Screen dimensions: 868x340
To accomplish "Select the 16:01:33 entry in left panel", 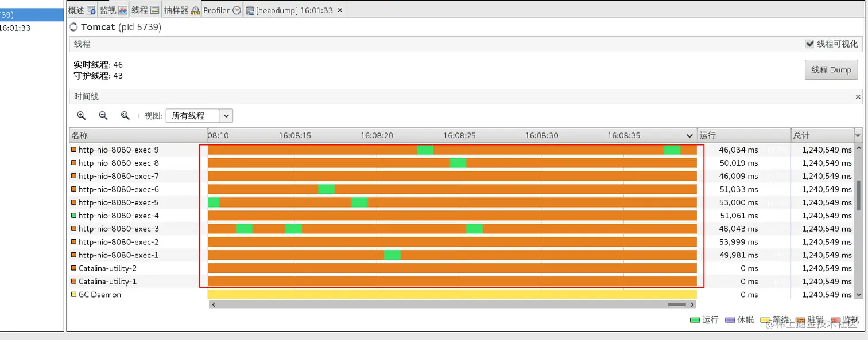I will (15, 28).
